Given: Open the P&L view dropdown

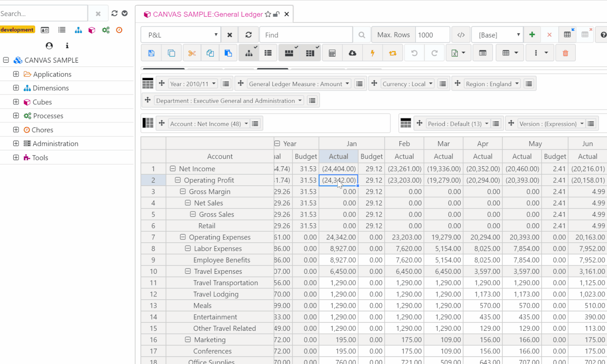Looking at the screenshot, I should pyautogui.click(x=180, y=35).
